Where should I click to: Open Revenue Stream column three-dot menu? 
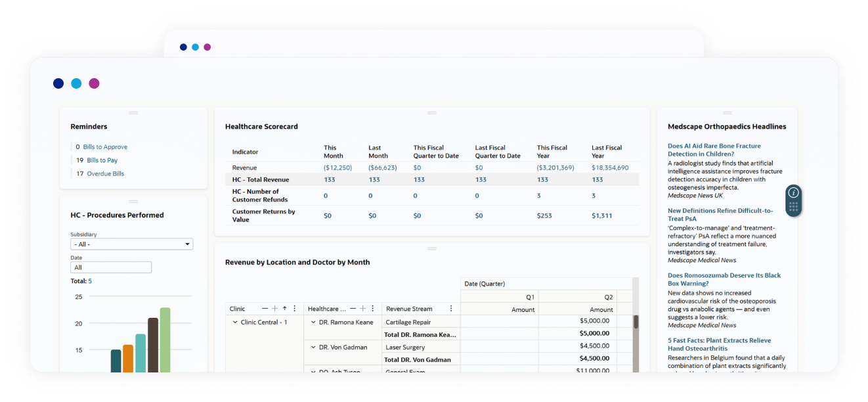450,309
